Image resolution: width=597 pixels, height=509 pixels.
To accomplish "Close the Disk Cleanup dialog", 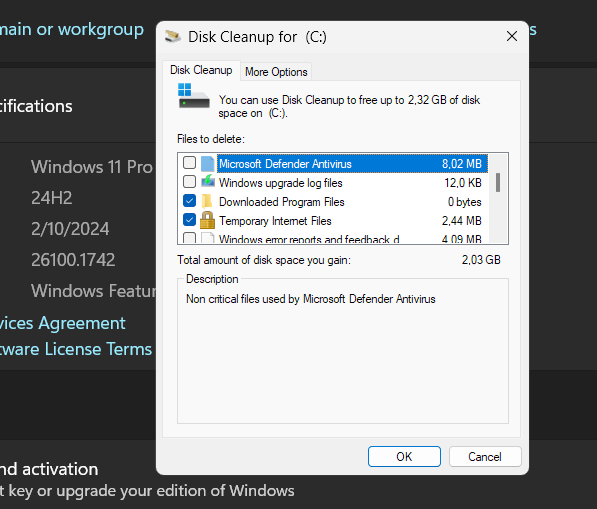I will [x=512, y=37].
